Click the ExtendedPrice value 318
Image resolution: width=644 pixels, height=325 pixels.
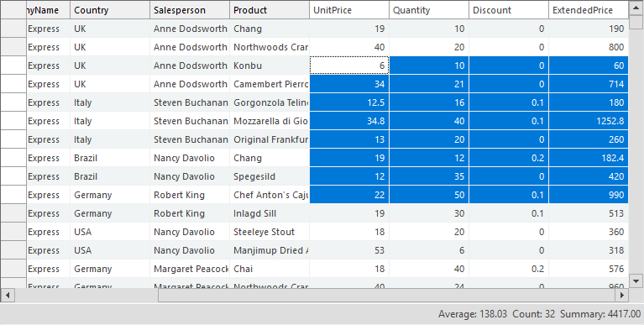point(588,250)
